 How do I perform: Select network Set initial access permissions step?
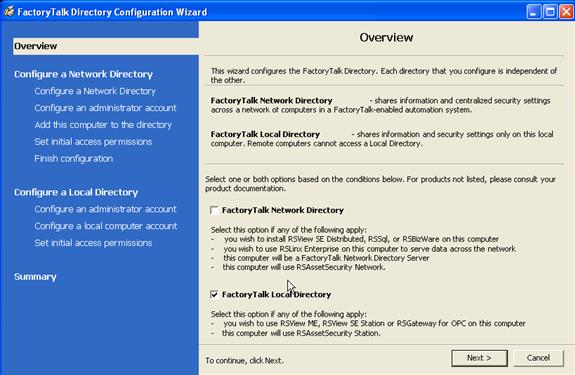(x=93, y=141)
